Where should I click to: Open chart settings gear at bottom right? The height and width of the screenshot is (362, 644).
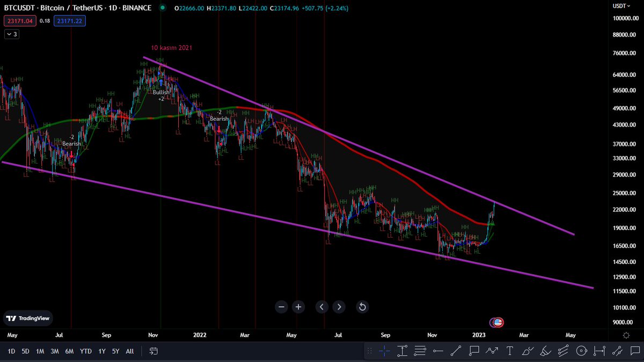click(626, 335)
